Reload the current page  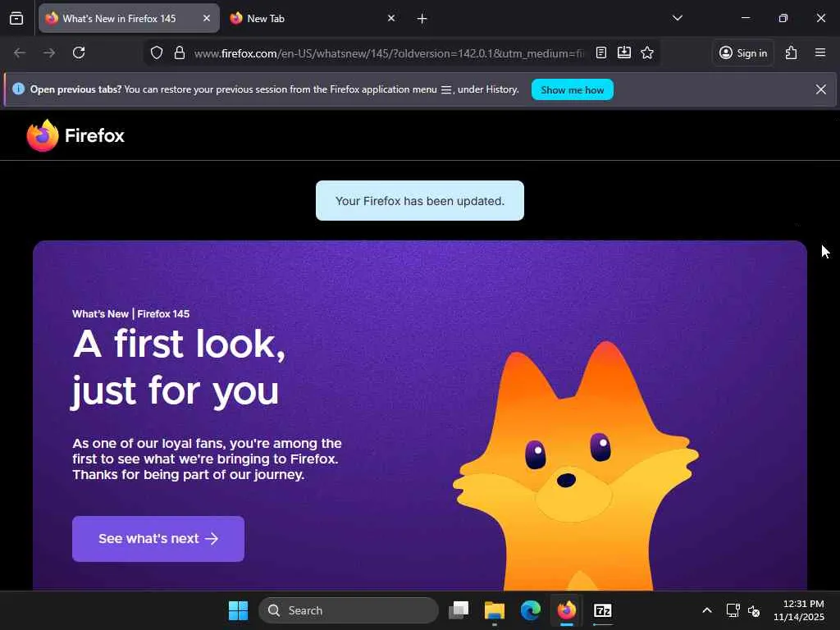tap(79, 52)
